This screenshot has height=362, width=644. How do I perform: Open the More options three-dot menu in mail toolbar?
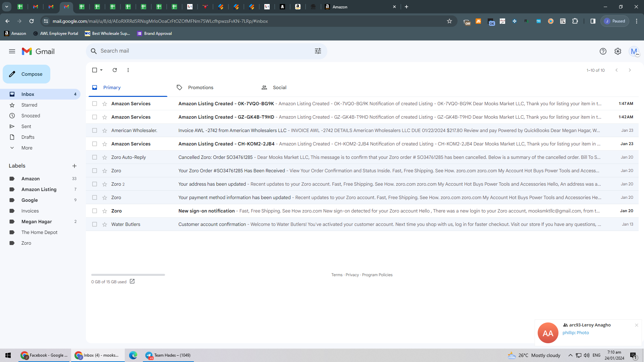128,70
